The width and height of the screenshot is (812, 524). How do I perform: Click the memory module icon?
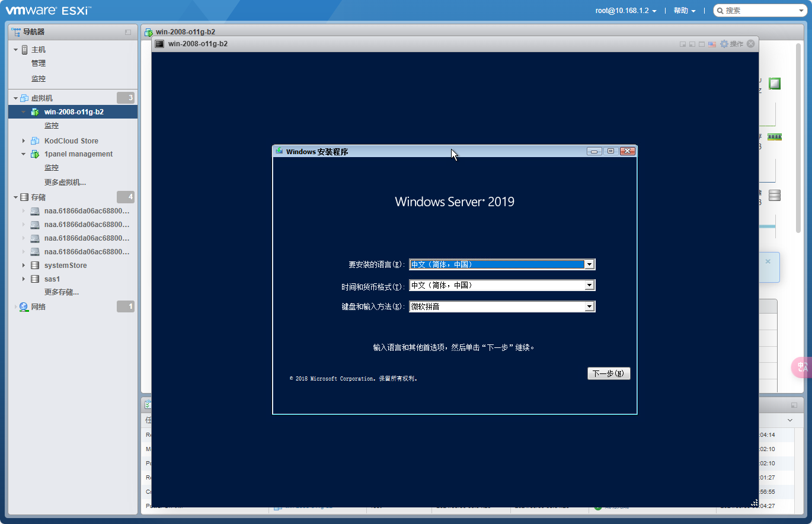point(775,137)
